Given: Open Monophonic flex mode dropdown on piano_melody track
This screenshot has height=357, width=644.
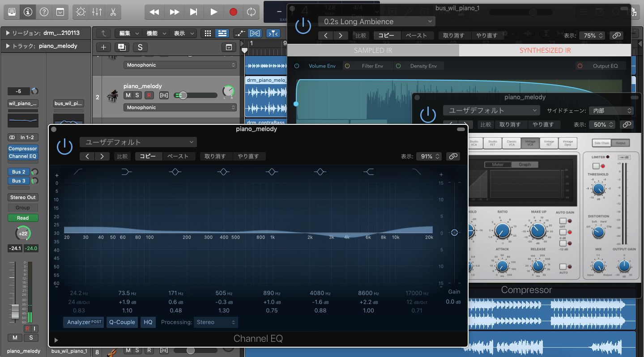Looking at the screenshot, I should (180, 107).
